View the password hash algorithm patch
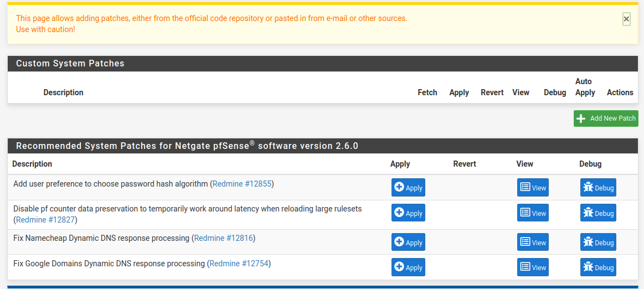 pyautogui.click(x=533, y=188)
